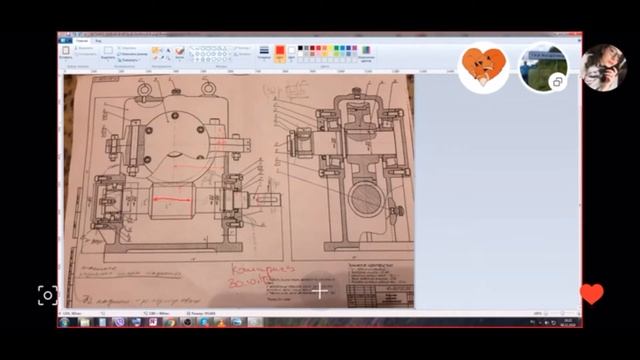Click the landscape photo participant avatar
640x360 pixels.
(x=543, y=68)
